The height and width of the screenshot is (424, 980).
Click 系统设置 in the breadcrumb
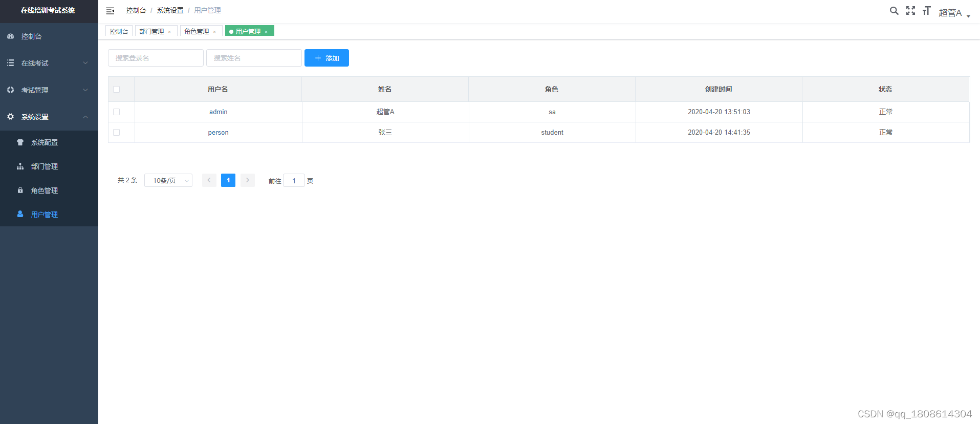[x=170, y=10]
